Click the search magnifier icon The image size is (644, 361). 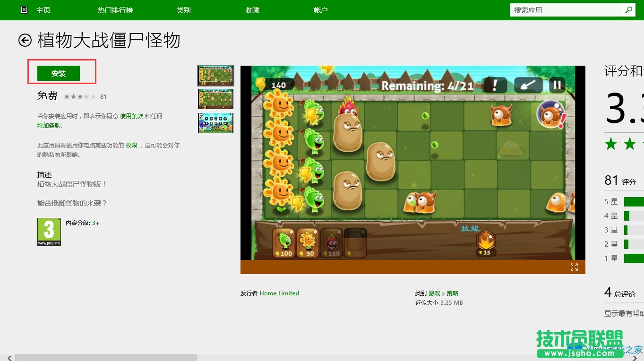(x=628, y=9)
